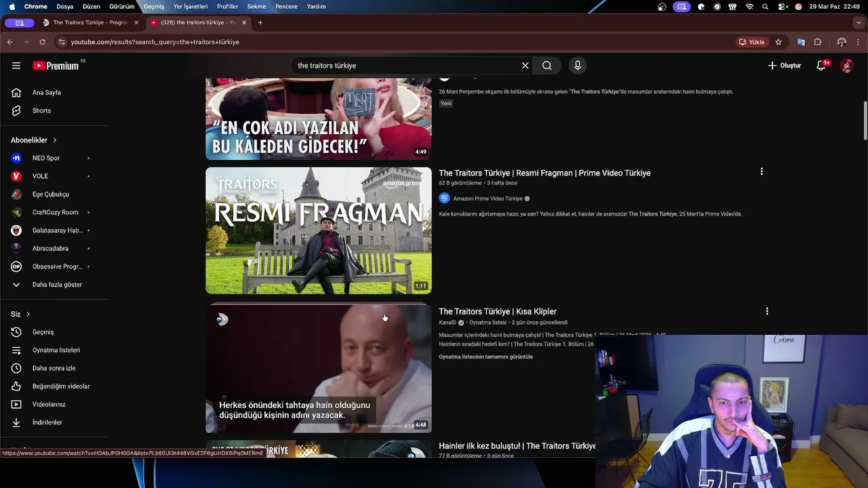868x488 pixels.
Task: Open the Geçmiş menu in menu bar
Action: tap(154, 7)
